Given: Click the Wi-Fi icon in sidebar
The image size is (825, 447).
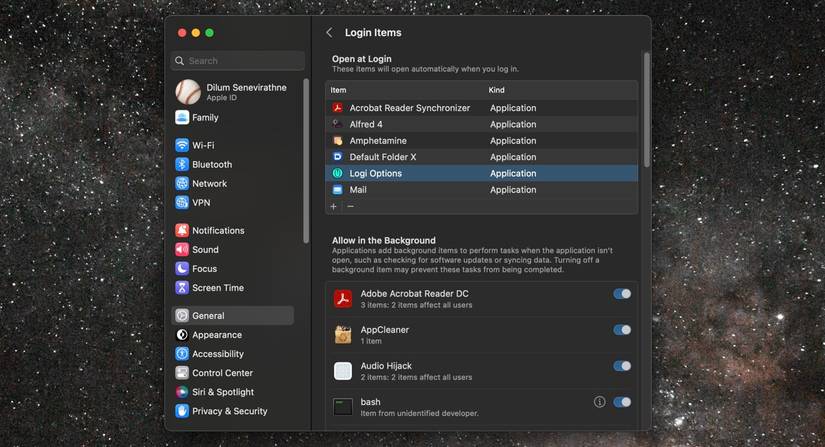Looking at the screenshot, I should click(182, 145).
